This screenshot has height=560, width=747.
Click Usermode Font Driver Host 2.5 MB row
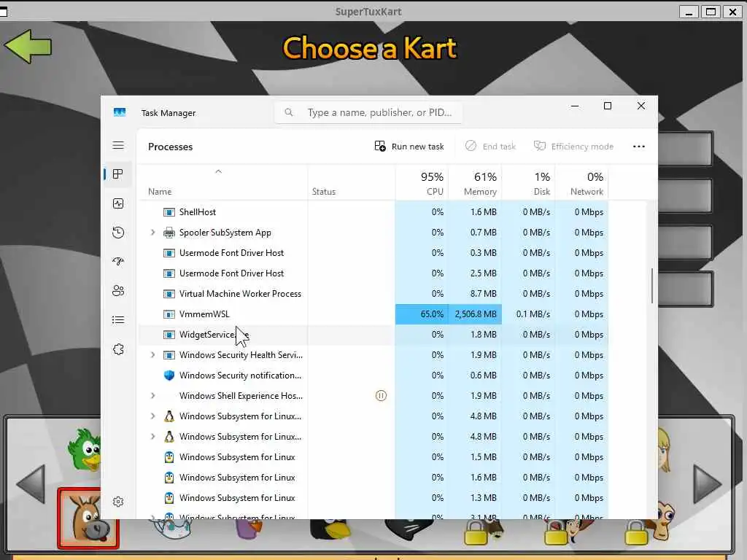(373, 273)
